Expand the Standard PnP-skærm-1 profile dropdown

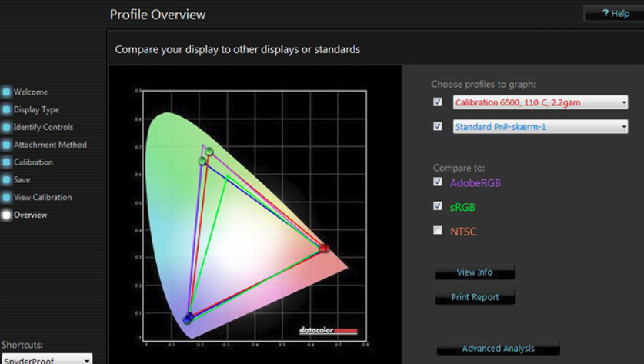coord(540,126)
